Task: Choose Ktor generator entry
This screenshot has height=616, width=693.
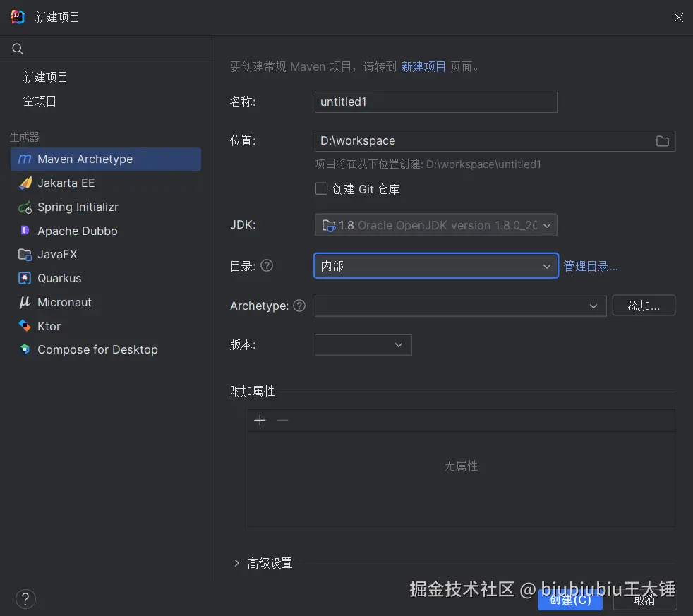Action: [106, 326]
